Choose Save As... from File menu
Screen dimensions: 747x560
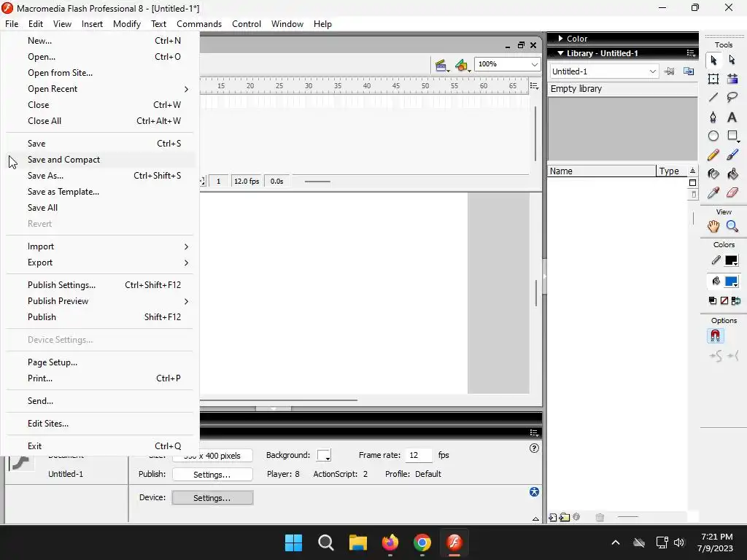click(100, 176)
